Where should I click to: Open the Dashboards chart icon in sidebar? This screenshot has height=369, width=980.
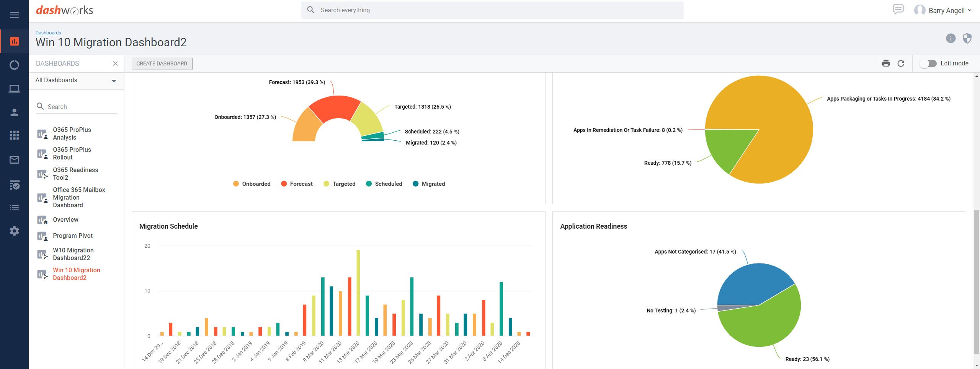(x=14, y=41)
